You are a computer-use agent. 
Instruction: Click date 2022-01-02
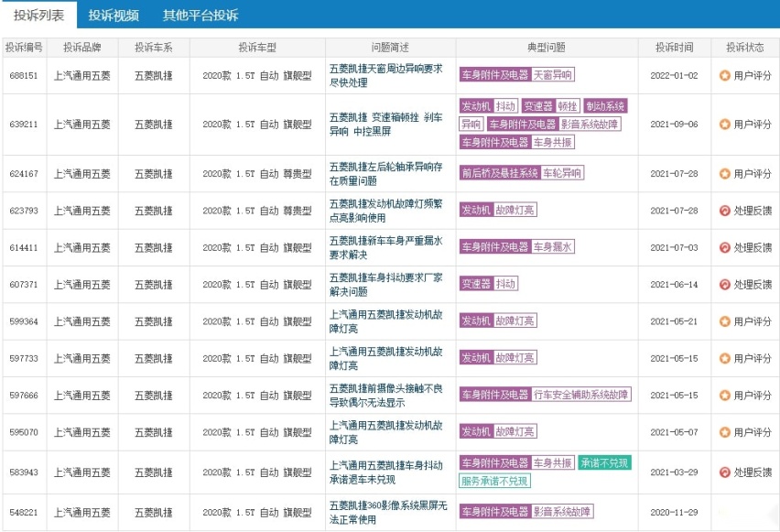tap(674, 76)
